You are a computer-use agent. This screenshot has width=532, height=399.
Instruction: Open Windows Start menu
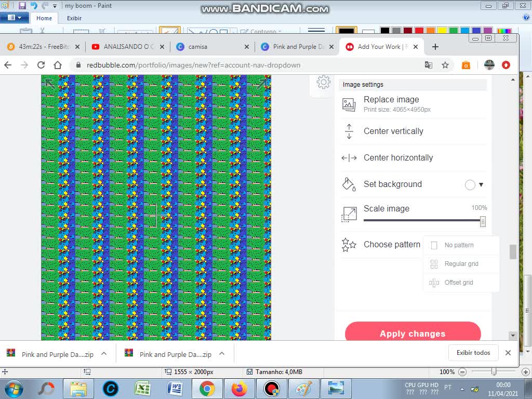[14, 389]
